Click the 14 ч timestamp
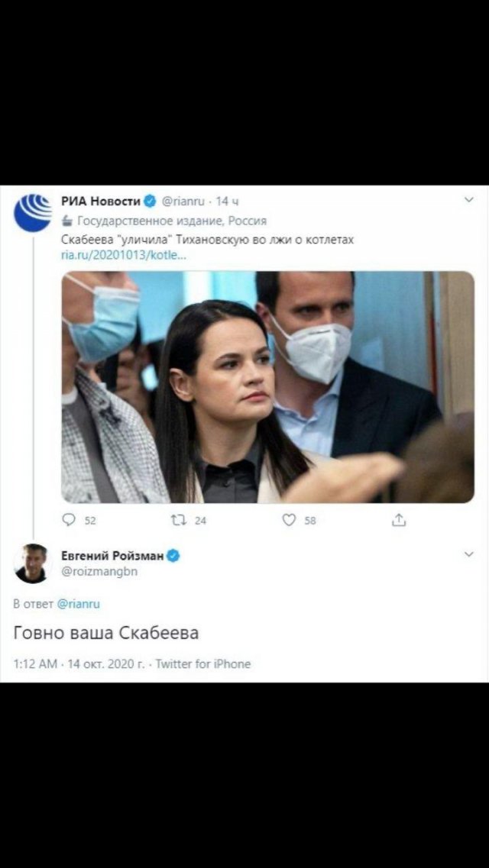The image size is (489, 868). point(228,201)
